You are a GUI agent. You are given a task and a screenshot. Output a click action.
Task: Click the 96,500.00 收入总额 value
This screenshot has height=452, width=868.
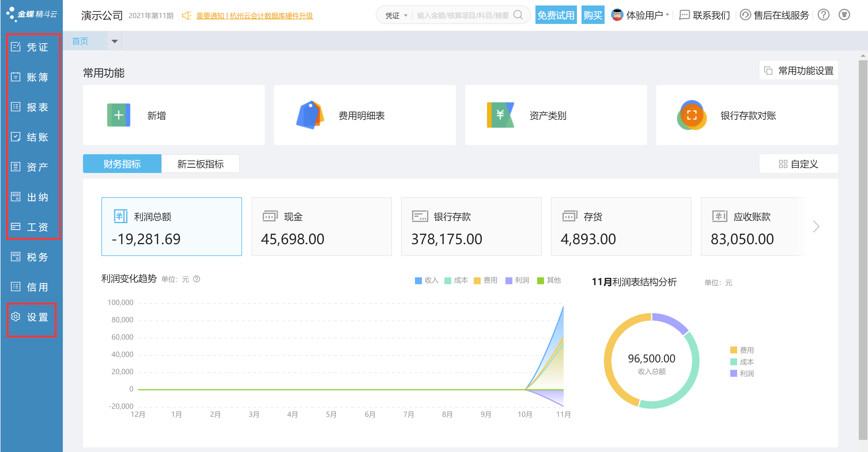point(652,358)
